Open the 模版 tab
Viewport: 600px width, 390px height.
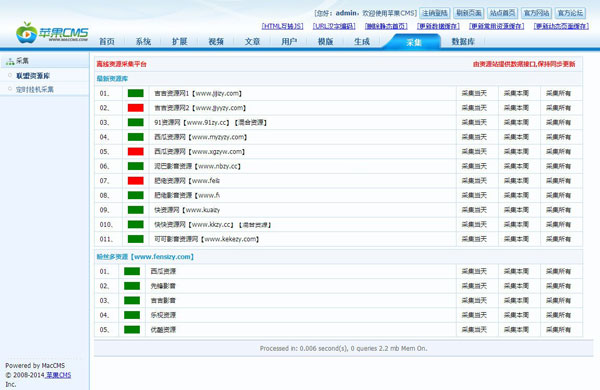coord(325,41)
